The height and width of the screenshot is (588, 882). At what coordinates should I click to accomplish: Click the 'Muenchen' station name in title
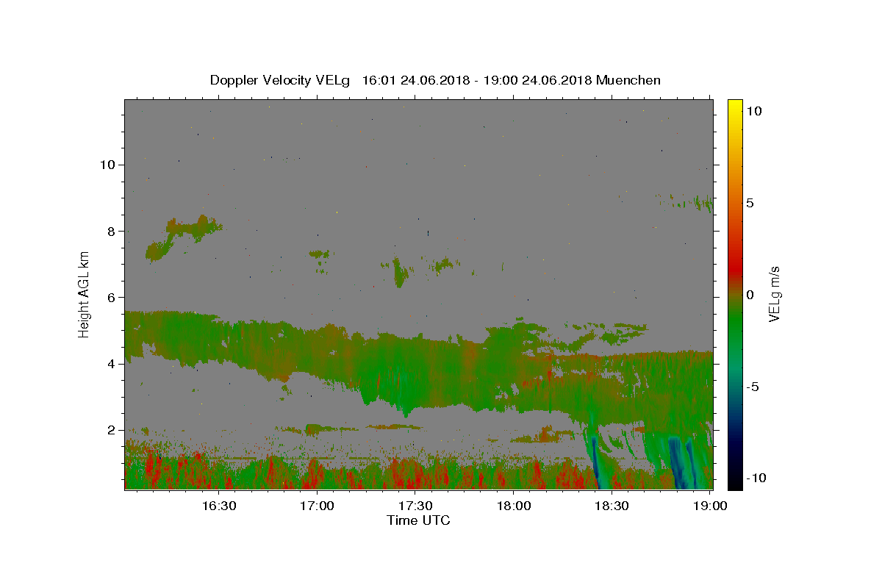pyautogui.click(x=628, y=80)
